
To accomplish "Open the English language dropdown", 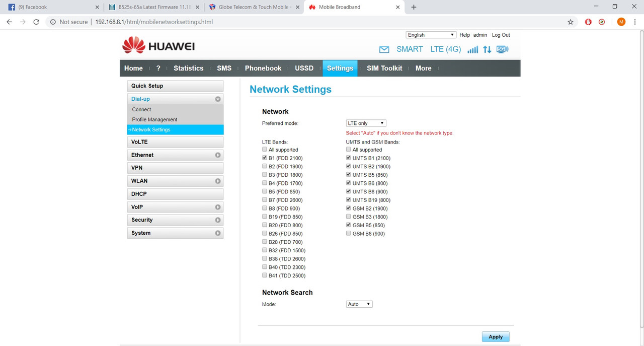I will [431, 35].
